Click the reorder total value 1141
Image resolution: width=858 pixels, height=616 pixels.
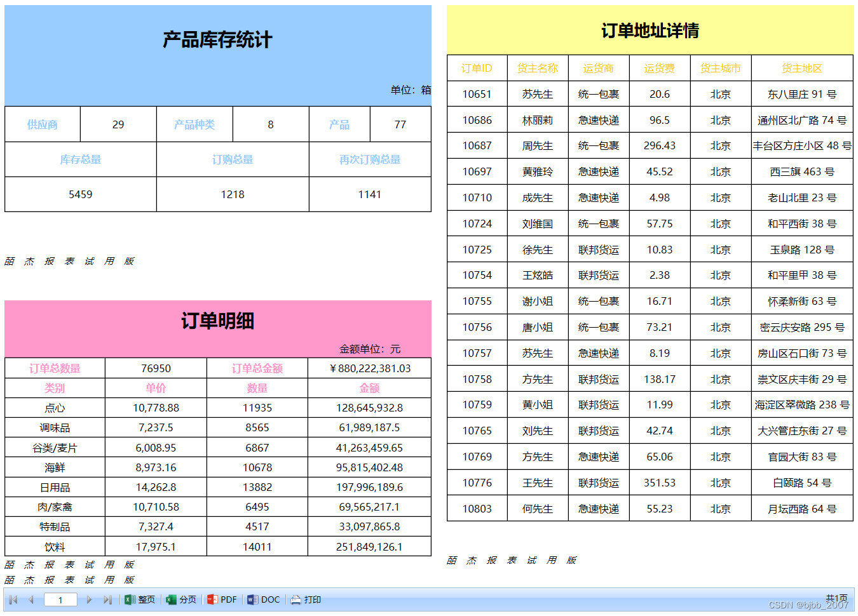(x=370, y=194)
